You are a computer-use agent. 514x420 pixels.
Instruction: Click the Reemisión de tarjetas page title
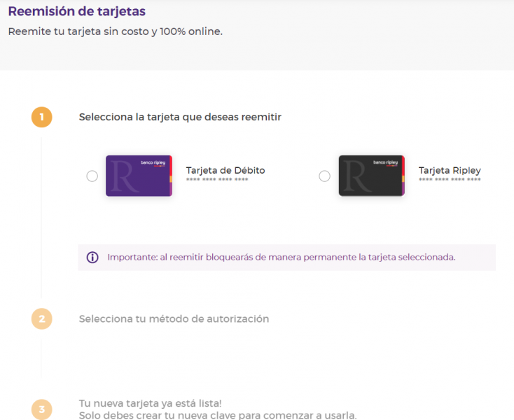point(77,12)
